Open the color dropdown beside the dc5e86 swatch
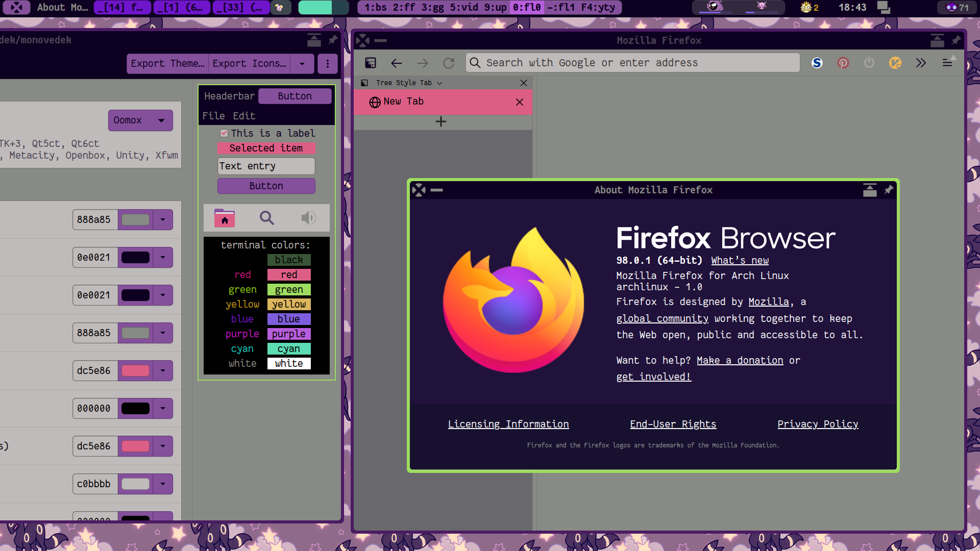Image resolution: width=980 pixels, height=551 pixels. pos(163,370)
